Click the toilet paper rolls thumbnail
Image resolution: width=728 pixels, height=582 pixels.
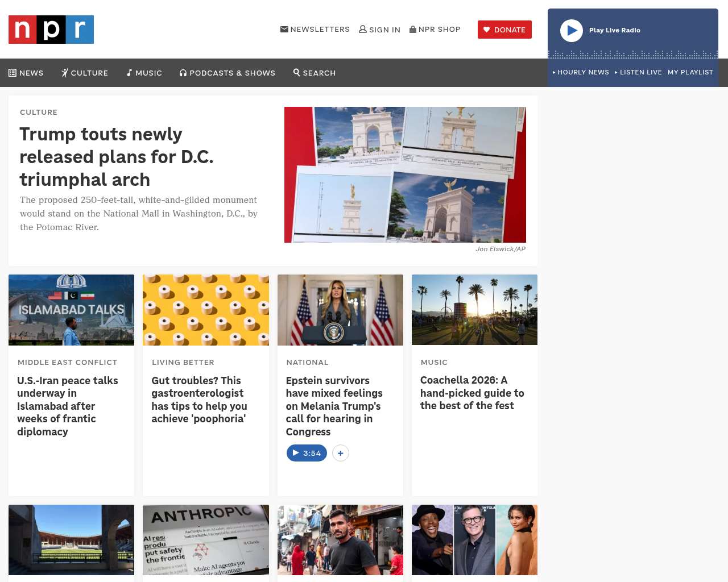coord(205,310)
